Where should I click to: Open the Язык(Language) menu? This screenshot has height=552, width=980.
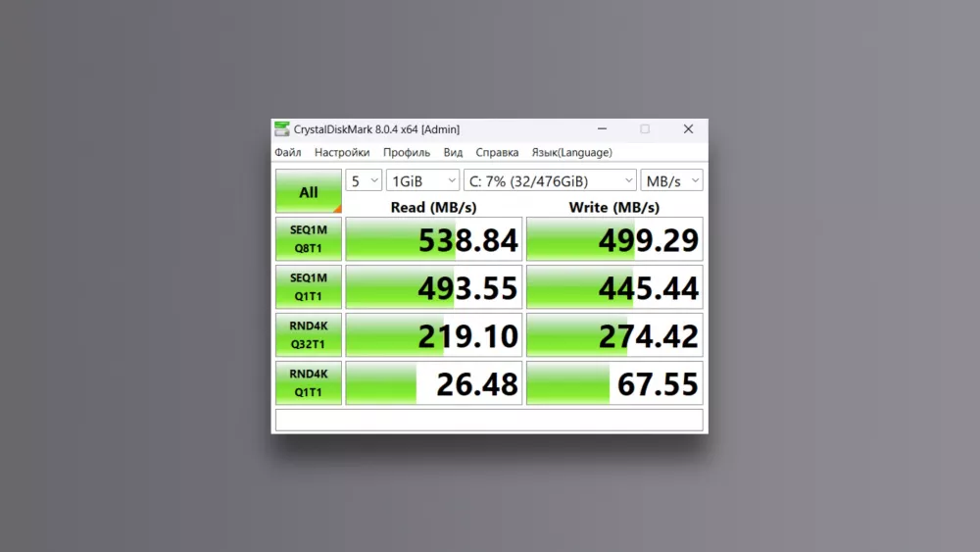(572, 153)
